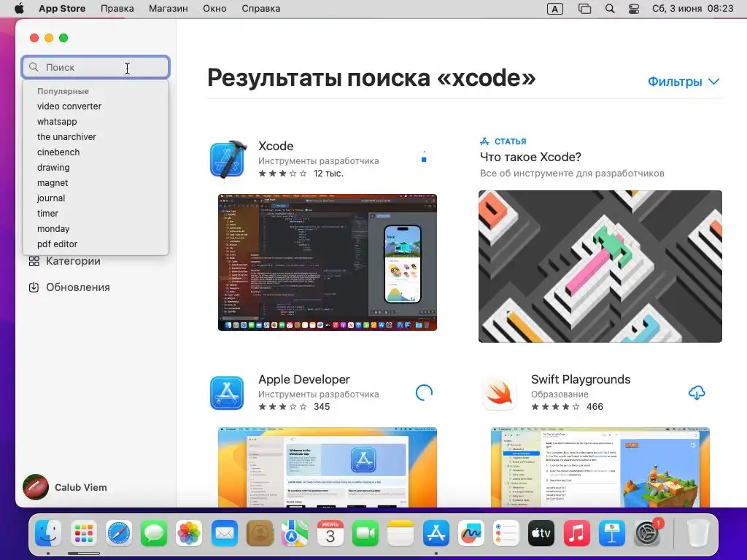The height and width of the screenshot is (560, 747).
Task: Open Notes from the Dock
Action: 400,533
